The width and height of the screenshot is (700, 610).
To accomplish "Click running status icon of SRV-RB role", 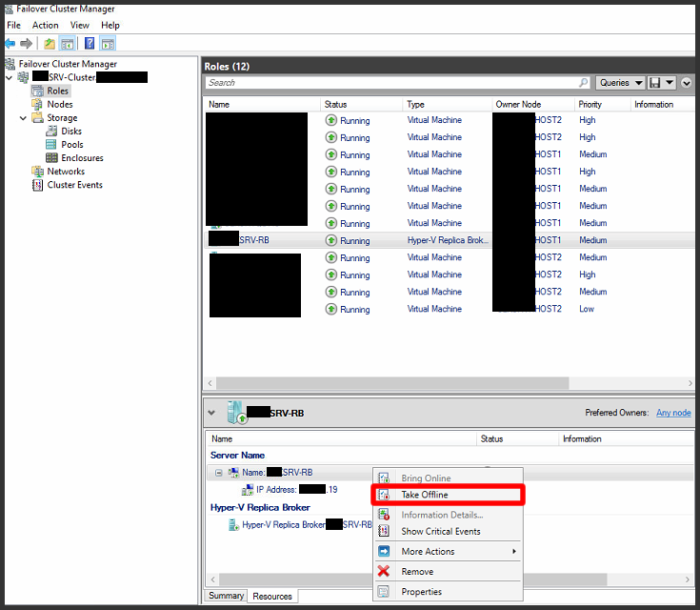I will [330, 240].
